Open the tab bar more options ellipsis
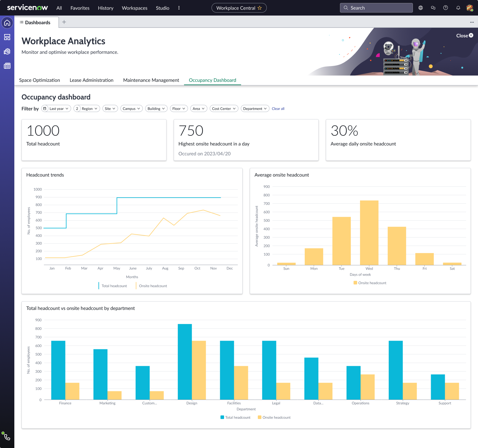The height and width of the screenshot is (448, 478). 472,22
